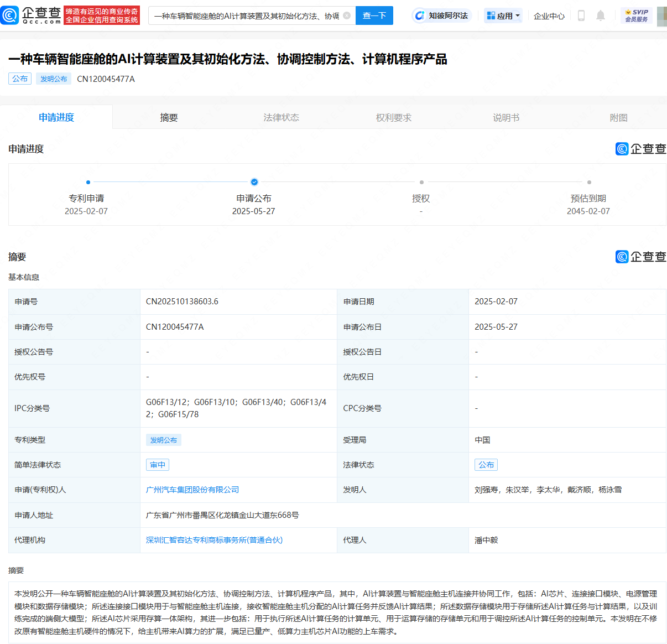
Task: Open agency 深圳汇智容达专利商标事务所 link
Action: (x=214, y=540)
